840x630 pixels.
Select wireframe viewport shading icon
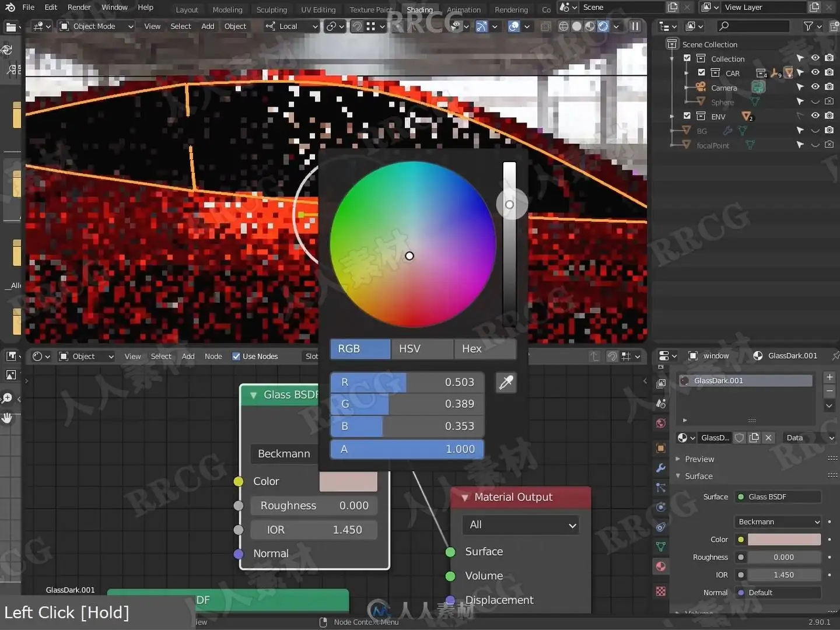click(563, 26)
